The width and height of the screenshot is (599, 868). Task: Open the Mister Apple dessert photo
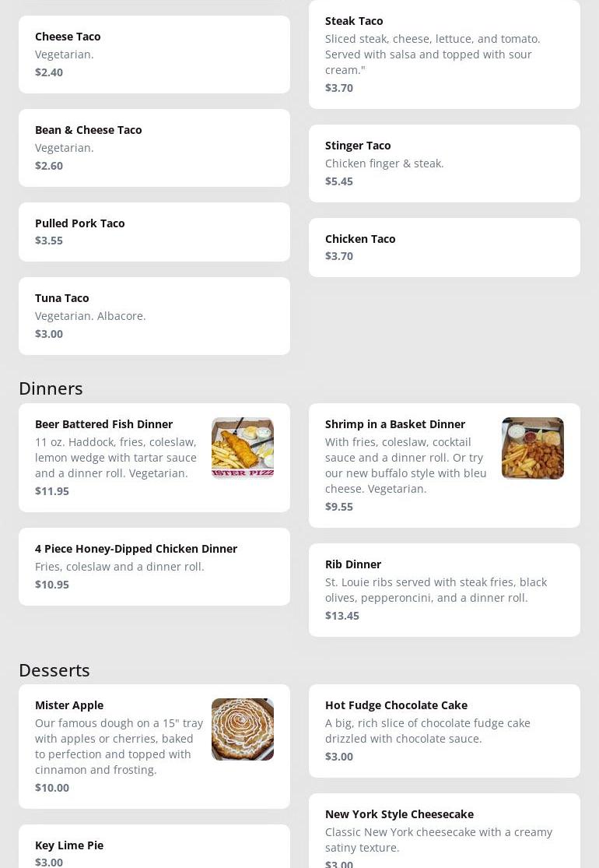click(x=242, y=729)
